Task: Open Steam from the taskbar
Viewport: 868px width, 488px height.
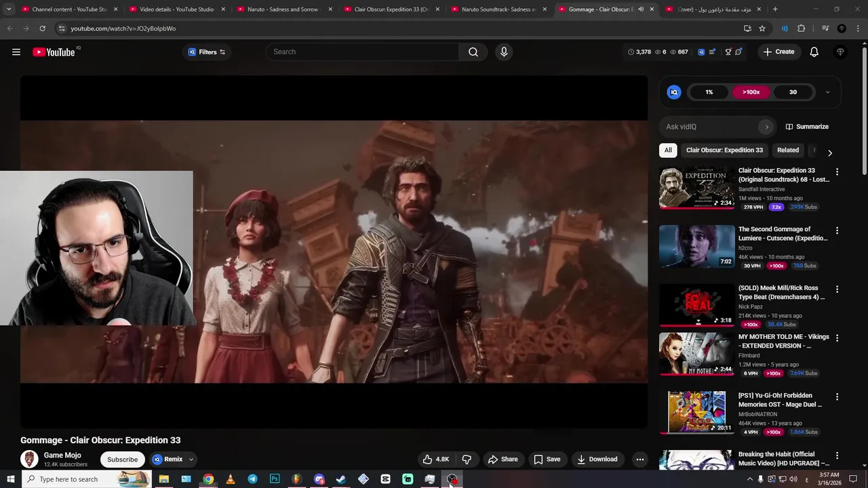Action: pos(341,479)
